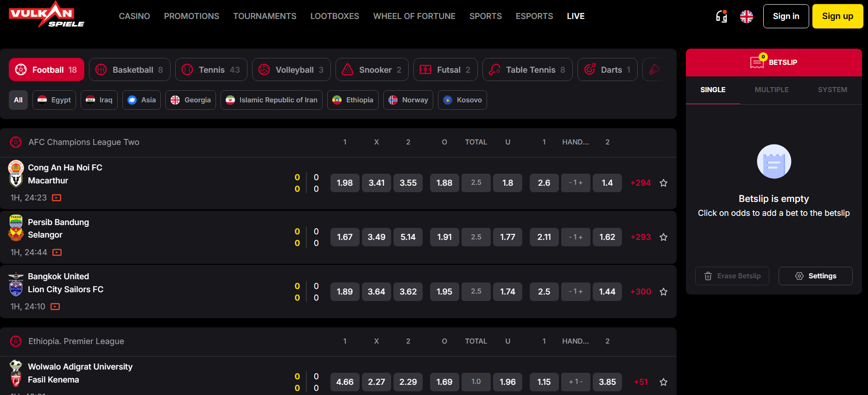
Task: Open live stream icon for Cong An Ha Noi match
Action: pos(57,198)
